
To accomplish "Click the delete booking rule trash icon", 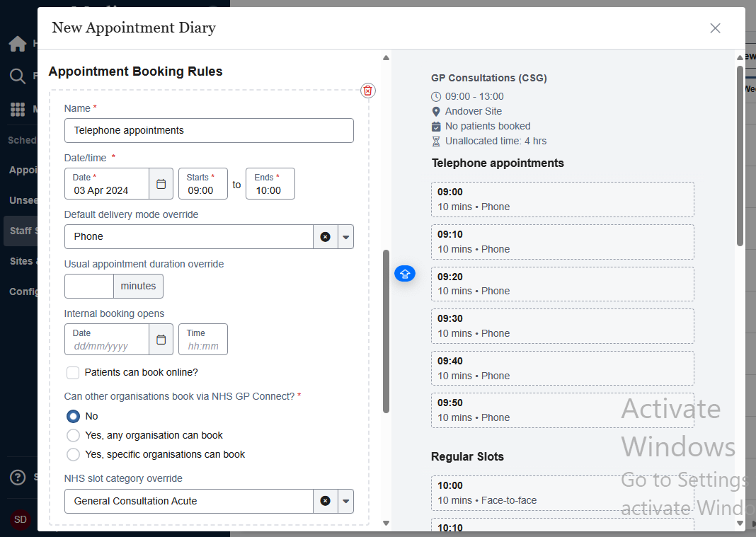I will (x=367, y=91).
